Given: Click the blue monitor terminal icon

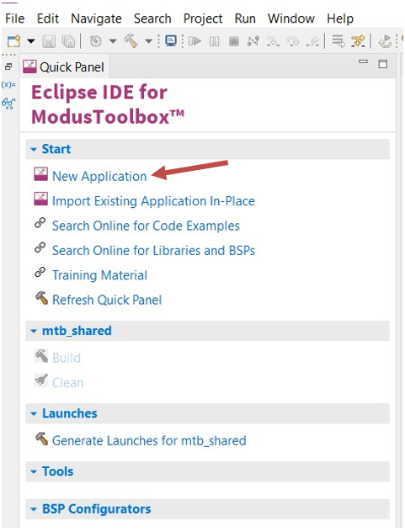Looking at the screenshot, I should coord(170,41).
